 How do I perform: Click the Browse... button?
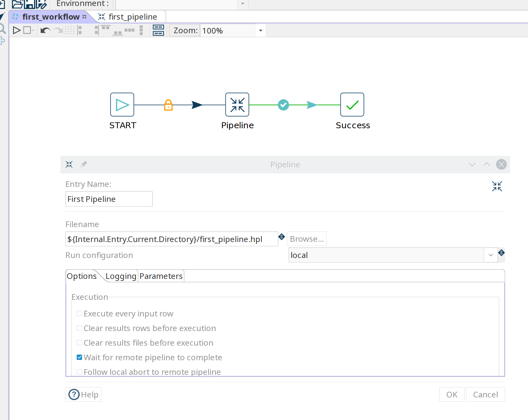(x=307, y=239)
